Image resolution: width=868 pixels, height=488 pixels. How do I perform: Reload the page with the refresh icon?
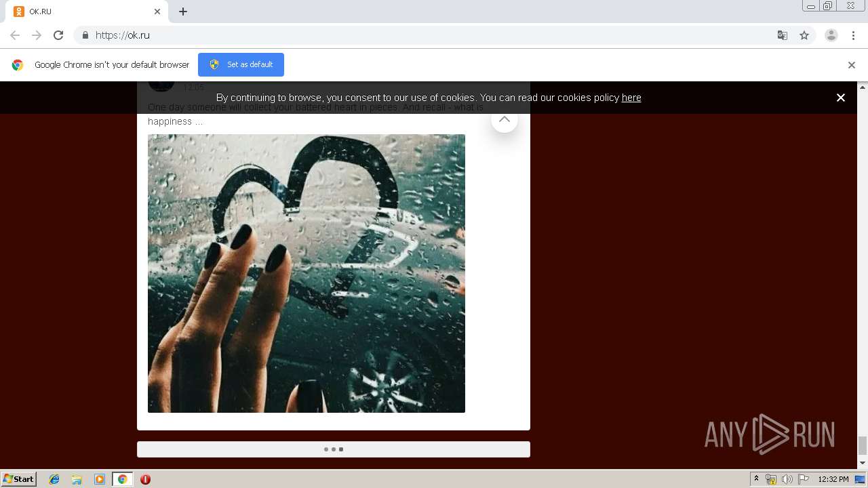(58, 35)
